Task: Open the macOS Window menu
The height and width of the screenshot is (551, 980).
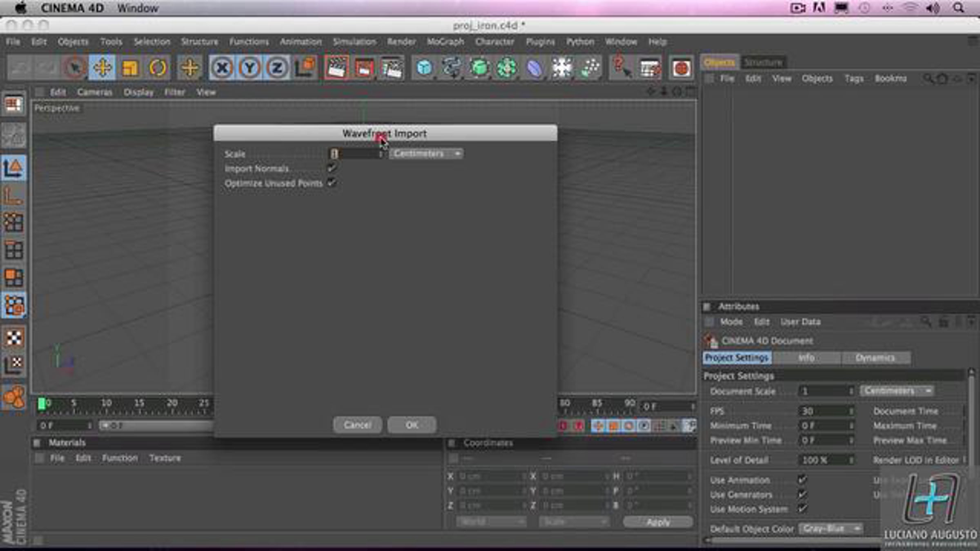Action: click(138, 8)
